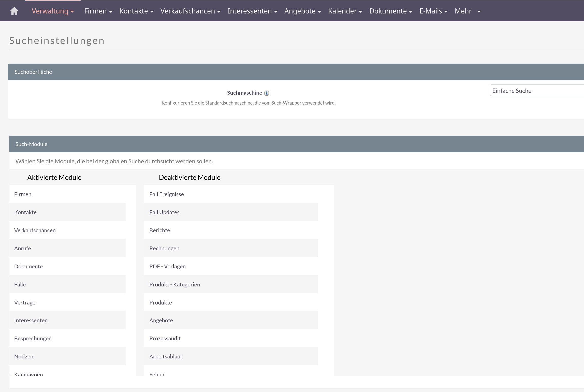Select Prozessaudit in deactivated modules

[165, 339]
